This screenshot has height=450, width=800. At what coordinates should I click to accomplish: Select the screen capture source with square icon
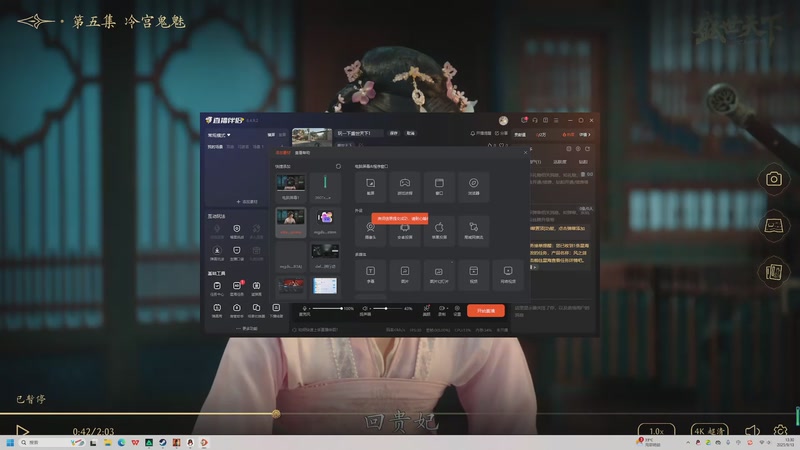pos(370,186)
